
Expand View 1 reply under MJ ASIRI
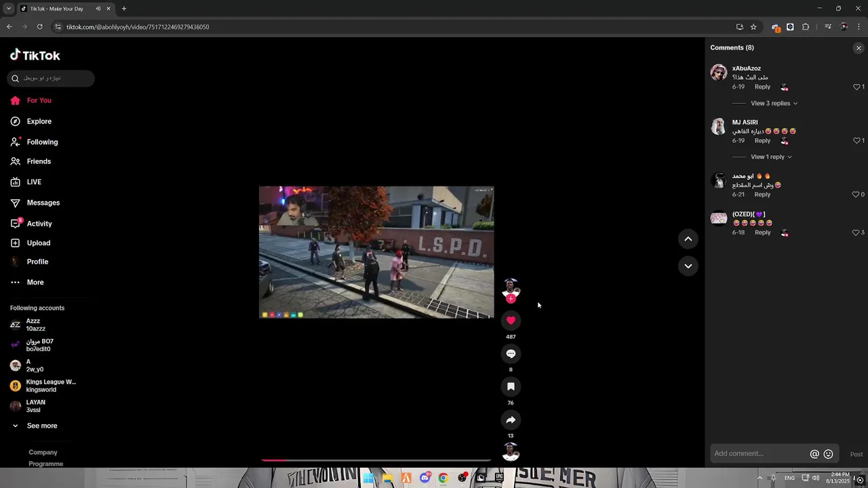pos(771,157)
